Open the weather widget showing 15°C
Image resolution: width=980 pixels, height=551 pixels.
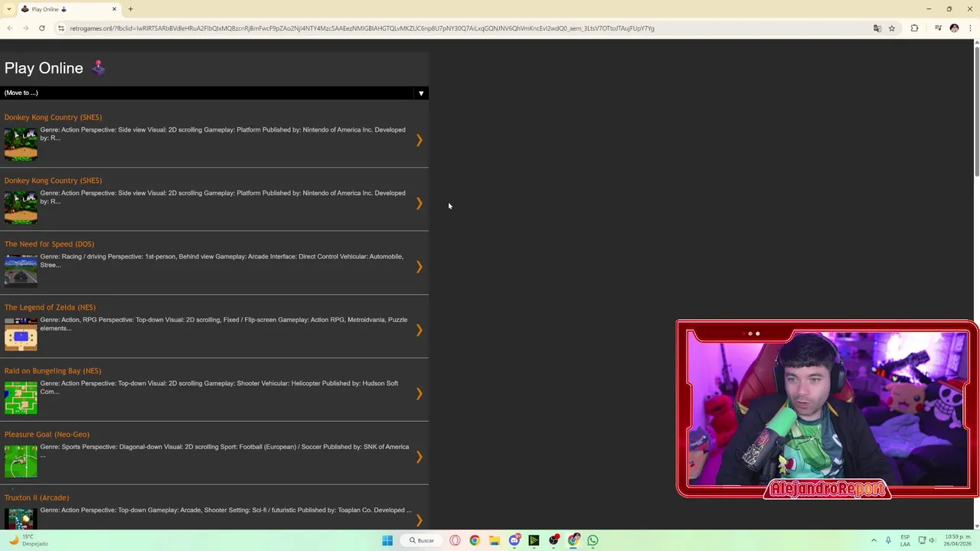click(29, 540)
